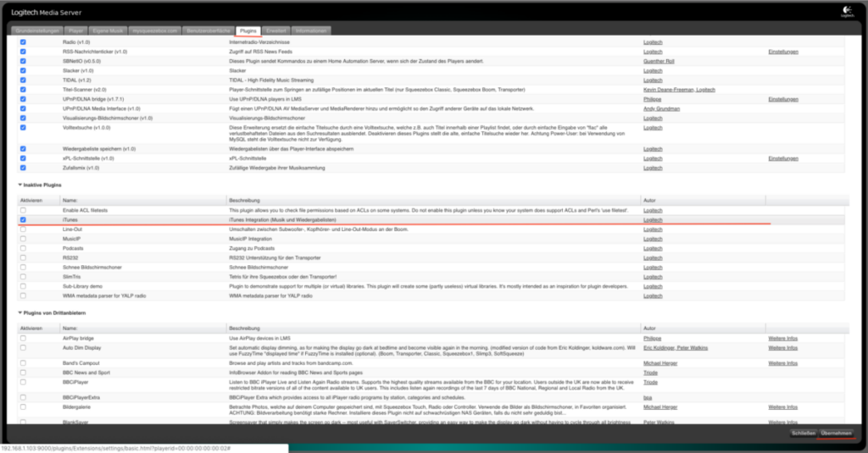
Task: Click the Übernehmen button
Action: click(836, 433)
